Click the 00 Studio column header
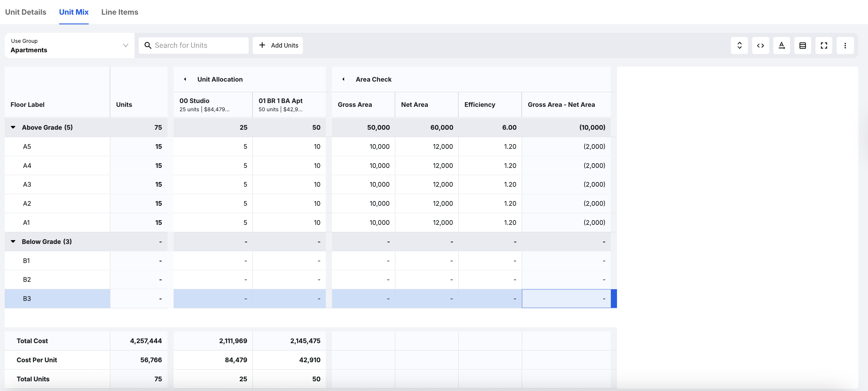Image resolution: width=868 pixels, height=391 pixels. (x=213, y=105)
